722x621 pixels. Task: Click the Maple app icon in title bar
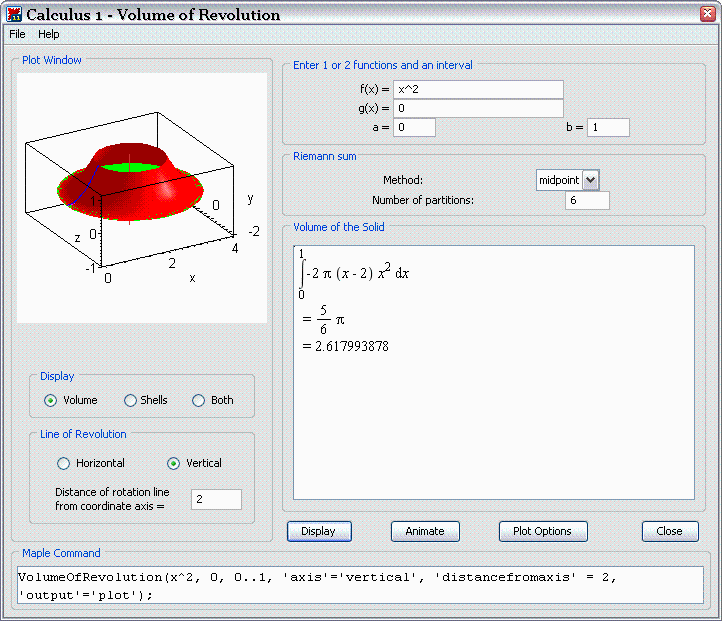click(14, 14)
